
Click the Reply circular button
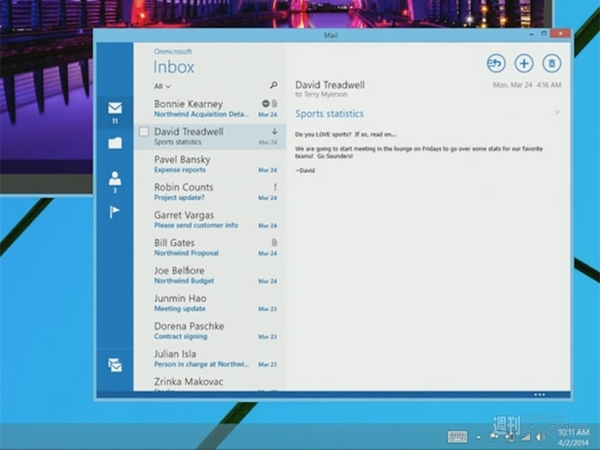[496, 64]
